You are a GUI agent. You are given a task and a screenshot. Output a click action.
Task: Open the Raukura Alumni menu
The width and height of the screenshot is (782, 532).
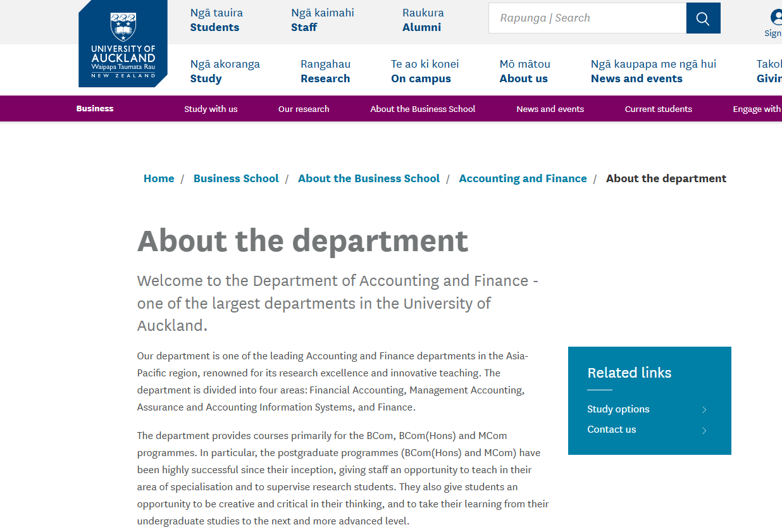(423, 20)
